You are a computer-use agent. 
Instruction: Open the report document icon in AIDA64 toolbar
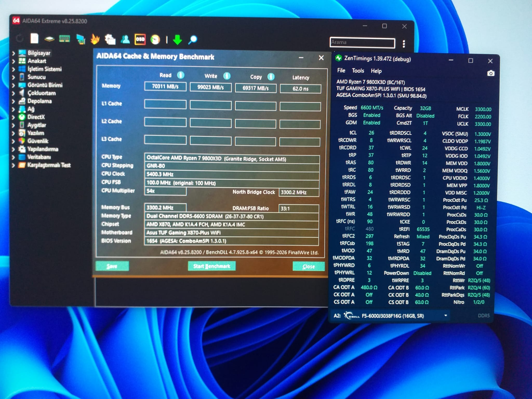(x=34, y=39)
